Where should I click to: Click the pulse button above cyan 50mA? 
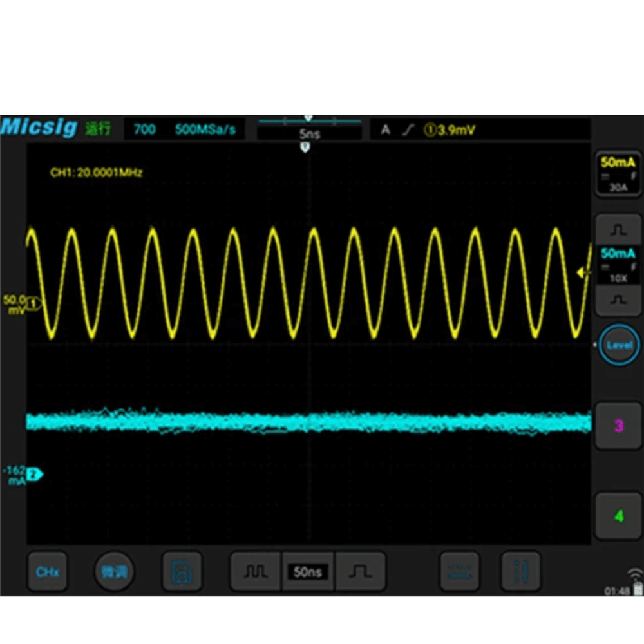click(x=618, y=229)
